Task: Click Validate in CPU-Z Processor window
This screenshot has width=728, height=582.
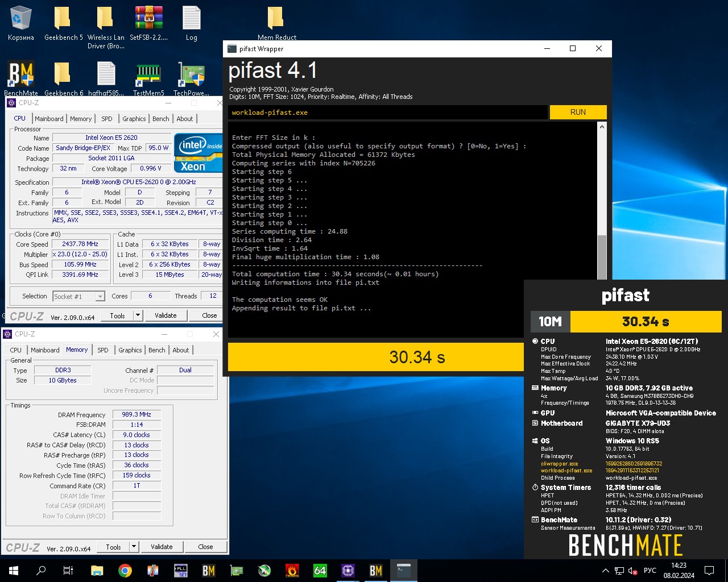Action: (166, 315)
